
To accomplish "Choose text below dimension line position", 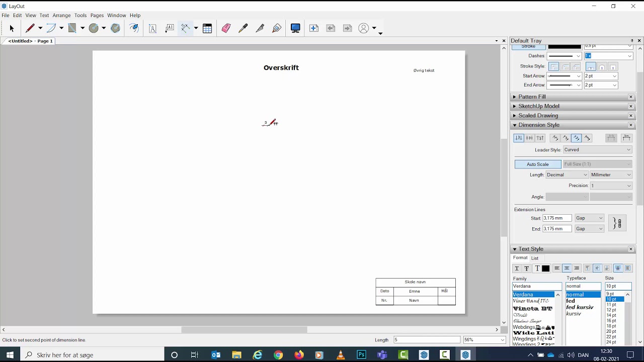I will tap(540, 138).
